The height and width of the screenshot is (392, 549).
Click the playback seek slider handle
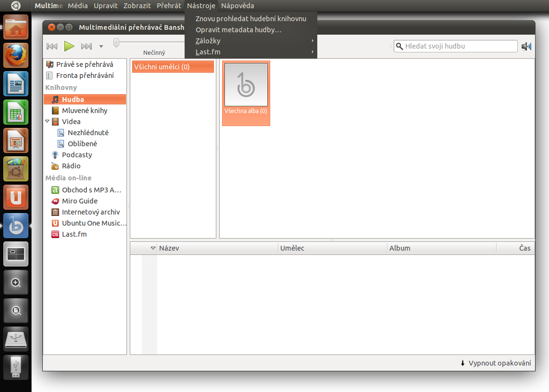pos(116,43)
